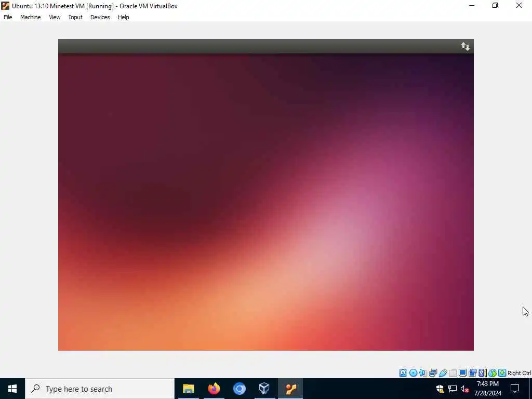
Task: Minimize the VirtualBox VM window
Action: (472, 5)
